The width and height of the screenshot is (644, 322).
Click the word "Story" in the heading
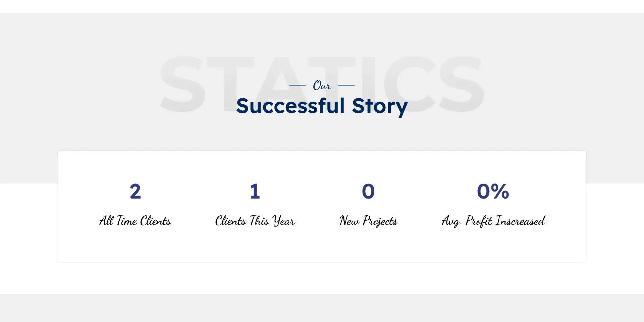point(380,107)
